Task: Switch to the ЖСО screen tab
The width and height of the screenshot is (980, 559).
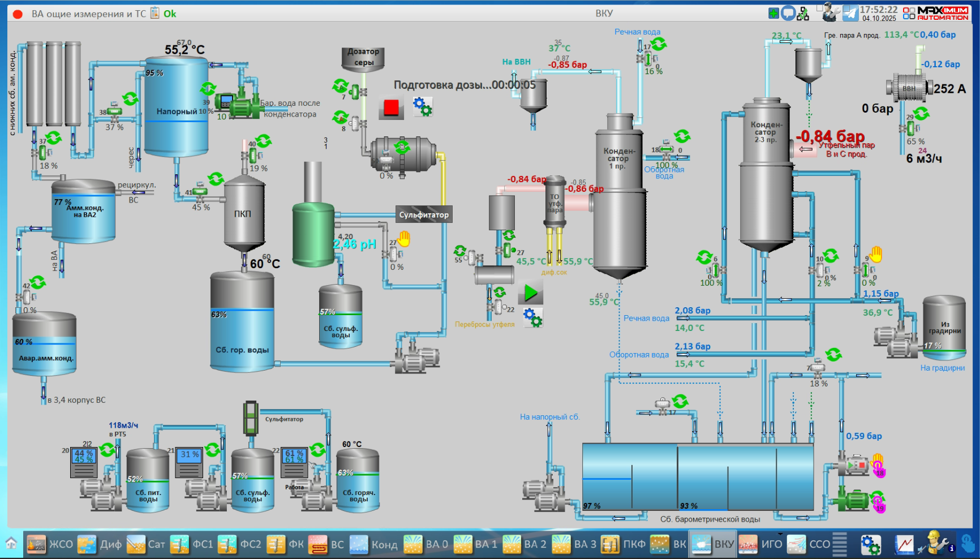Action: (x=50, y=544)
